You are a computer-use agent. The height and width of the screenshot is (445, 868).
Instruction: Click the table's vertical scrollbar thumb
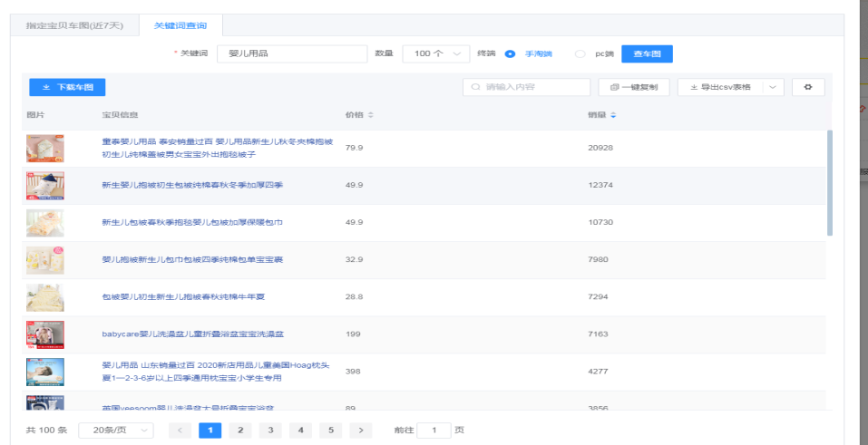[830, 183]
